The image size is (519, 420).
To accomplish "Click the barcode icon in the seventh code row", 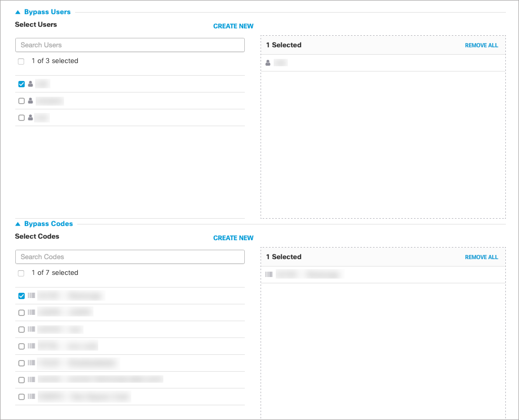I will 32,396.
